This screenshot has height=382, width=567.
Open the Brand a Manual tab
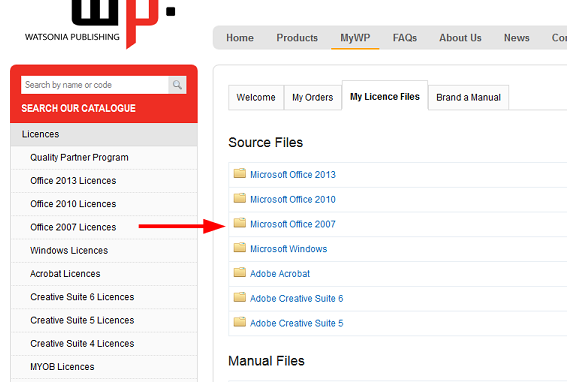pyautogui.click(x=468, y=97)
